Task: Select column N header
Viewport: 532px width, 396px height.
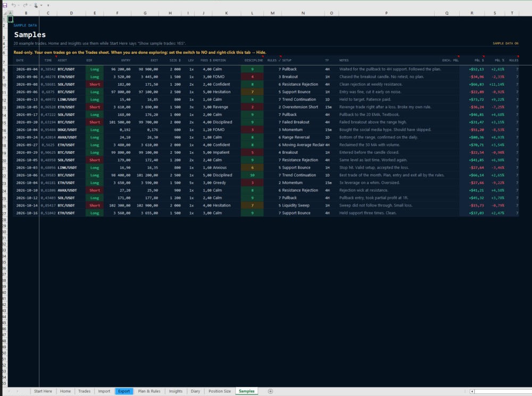Action: pos(303,13)
